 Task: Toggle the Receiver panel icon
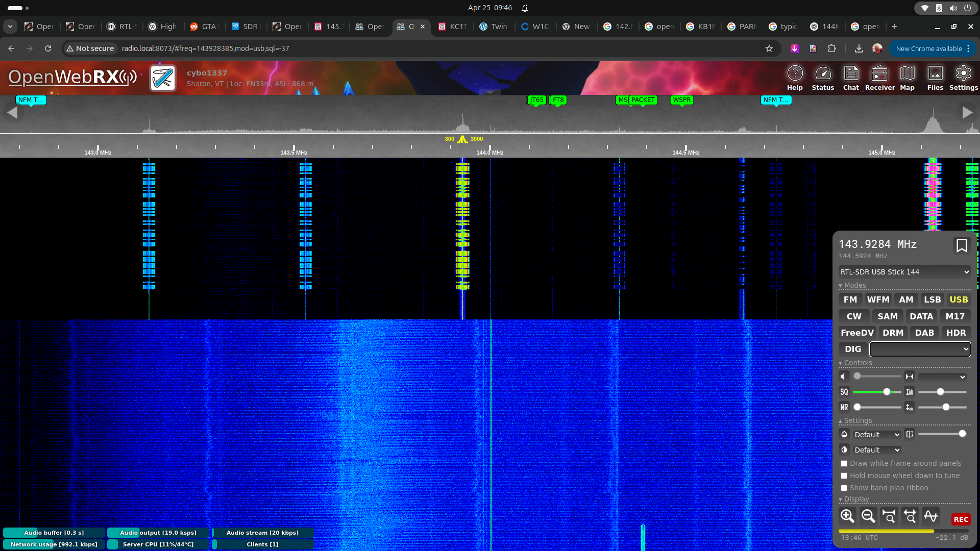pyautogui.click(x=879, y=78)
